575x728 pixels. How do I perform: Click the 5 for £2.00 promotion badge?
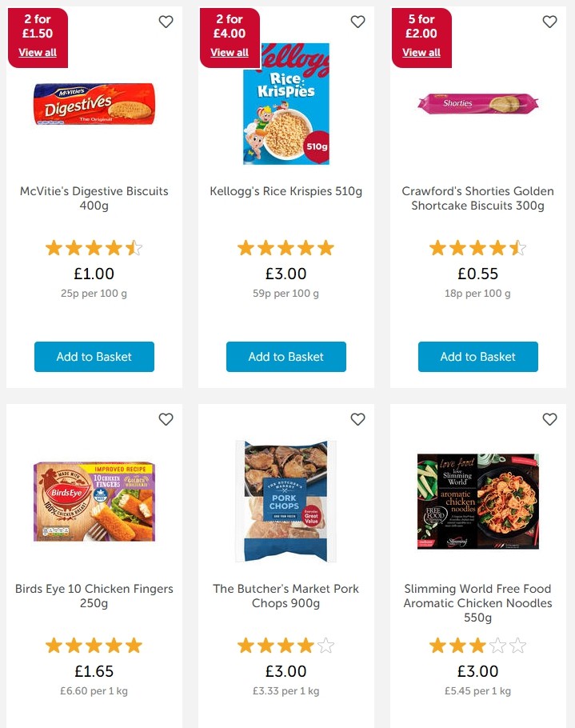[x=421, y=25]
